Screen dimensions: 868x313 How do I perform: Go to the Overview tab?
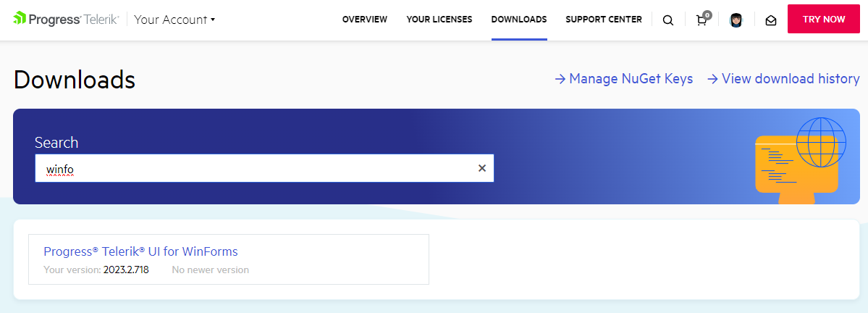tap(365, 20)
